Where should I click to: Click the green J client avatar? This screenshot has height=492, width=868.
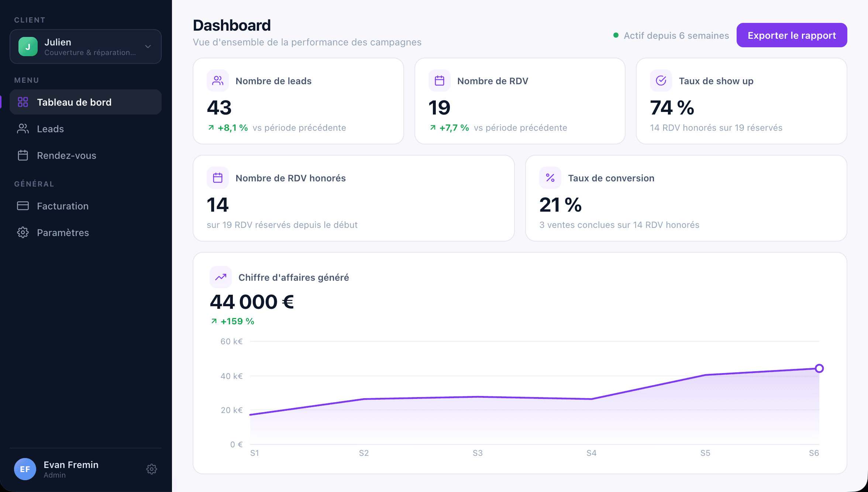coord(28,47)
